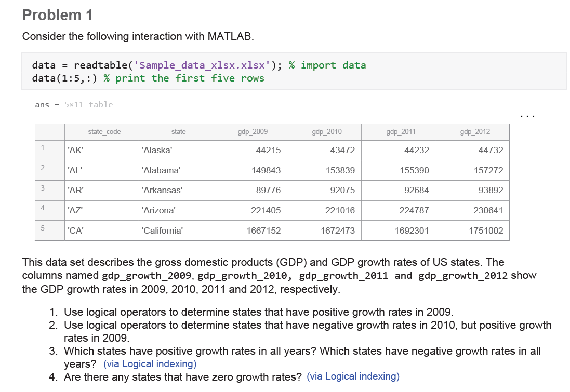Click the 'data(1:5,:)' code line
The width and height of the screenshot is (570, 392).
(x=148, y=78)
